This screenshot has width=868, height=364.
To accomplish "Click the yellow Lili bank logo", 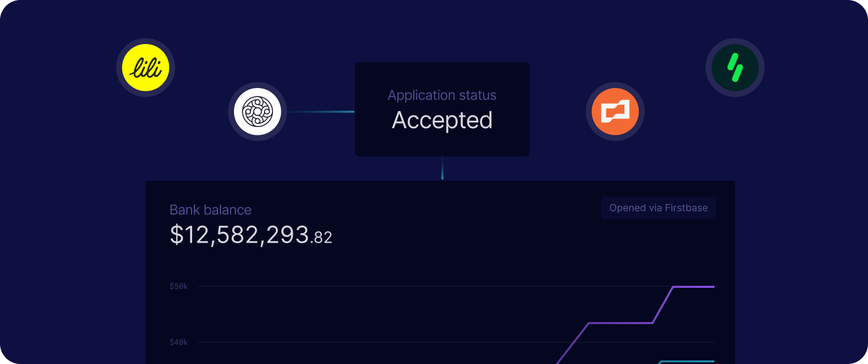I will tap(146, 68).
